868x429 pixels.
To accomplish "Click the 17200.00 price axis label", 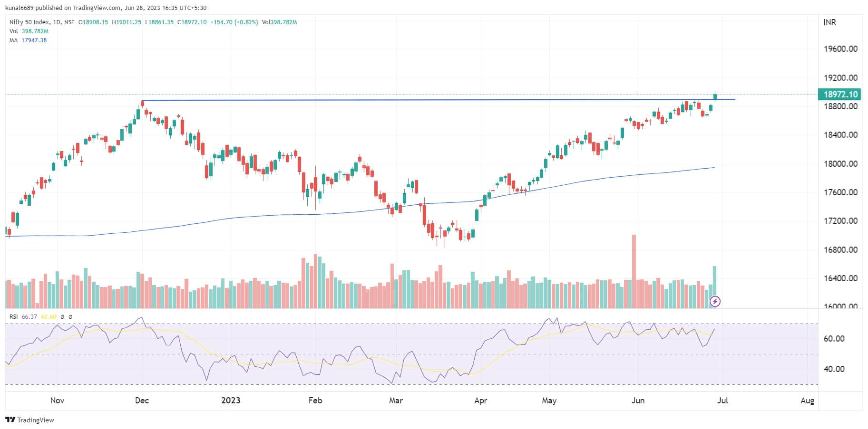I will (840, 220).
